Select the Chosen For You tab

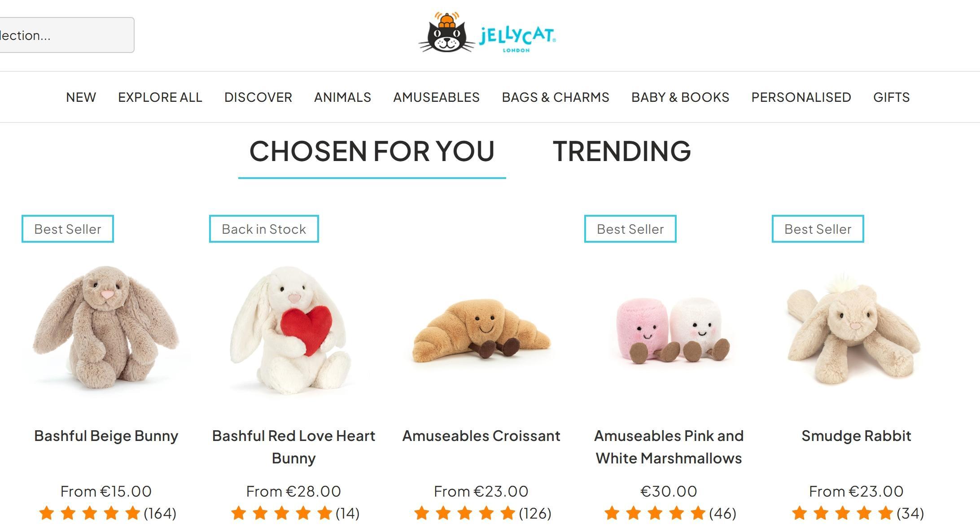tap(372, 151)
